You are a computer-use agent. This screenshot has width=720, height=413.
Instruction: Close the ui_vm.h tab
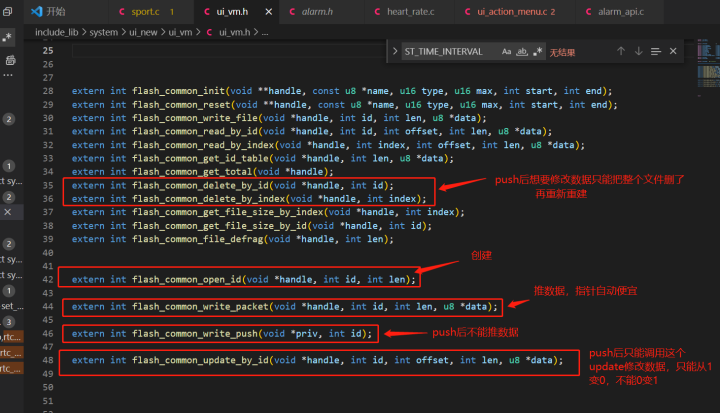click(x=269, y=12)
